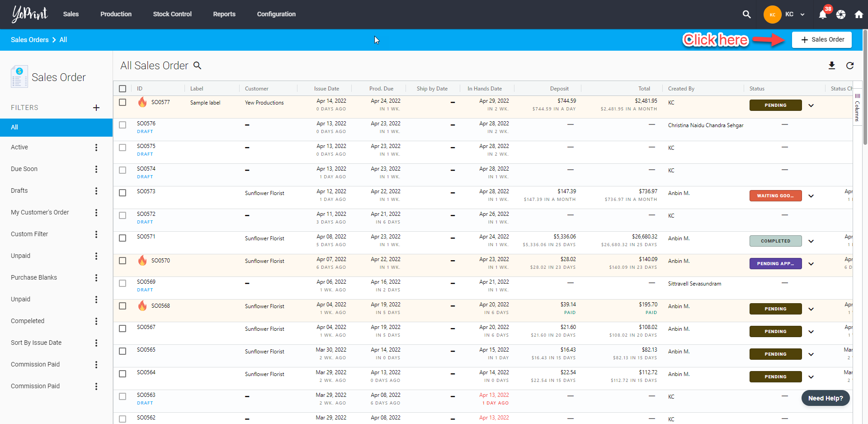The height and width of the screenshot is (424, 868).
Task: Open options menu for Drafts filter
Action: (96, 191)
